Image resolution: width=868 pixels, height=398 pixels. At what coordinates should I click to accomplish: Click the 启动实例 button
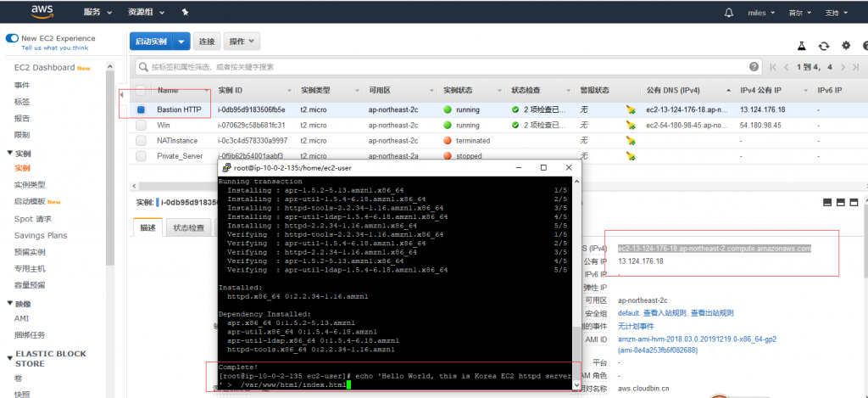tap(151, 42)
